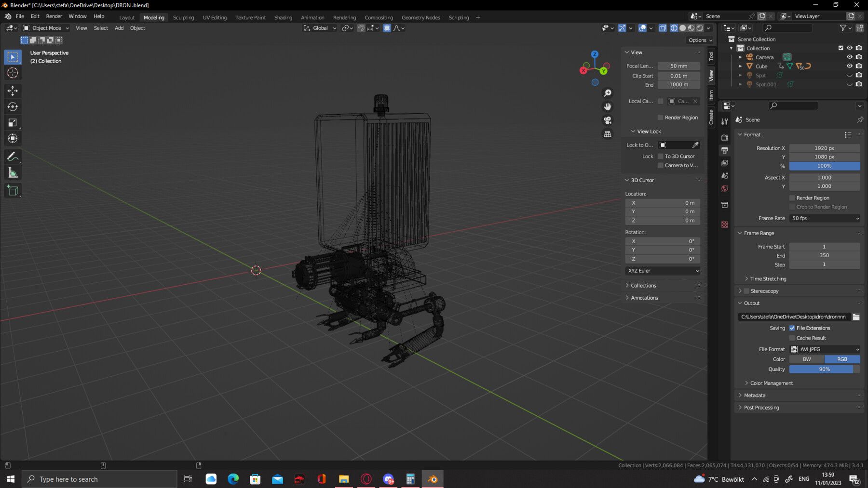Open the Frame Rate dropdown
This screenshot has height=488, width=868.
pos(825,218)
